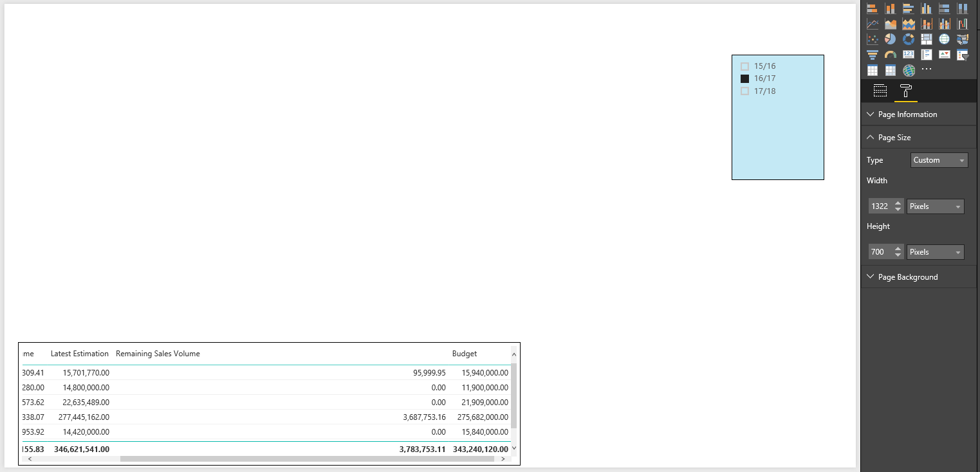980x472 pixels.
Task: Choose the KPI visual
Action: (945, 55)
